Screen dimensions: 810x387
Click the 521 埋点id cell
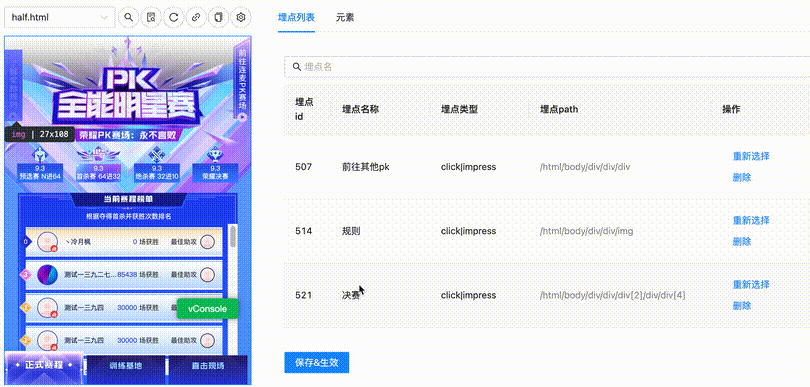click(303, 295)
